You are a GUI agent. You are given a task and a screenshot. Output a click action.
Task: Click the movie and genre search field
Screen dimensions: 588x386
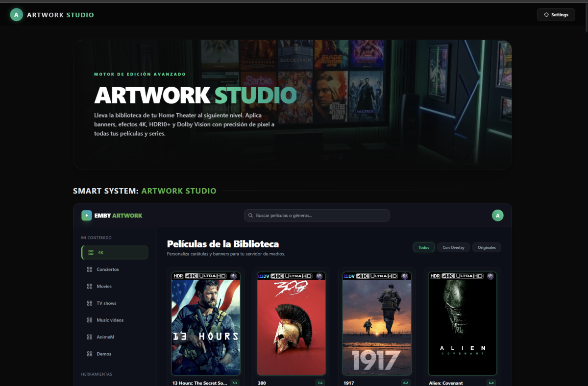click(x=317, y=216)
